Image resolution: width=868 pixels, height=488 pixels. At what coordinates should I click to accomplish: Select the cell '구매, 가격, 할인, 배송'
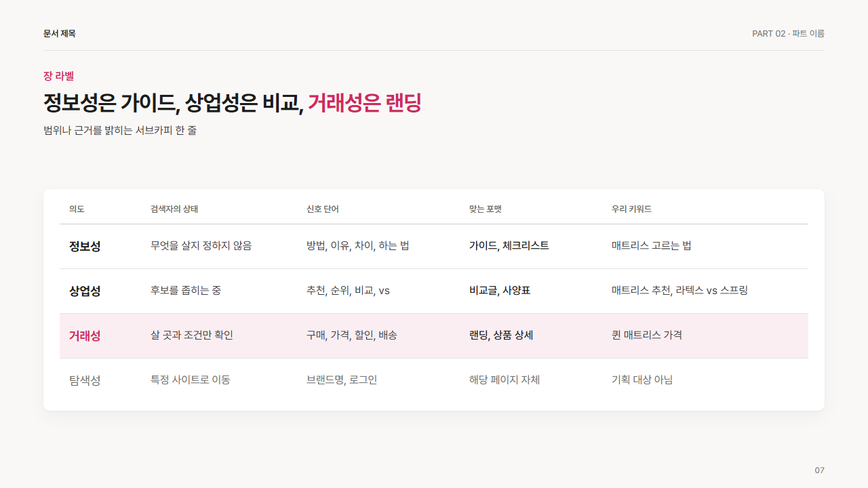pyautogui.click(x=352, y=335)
